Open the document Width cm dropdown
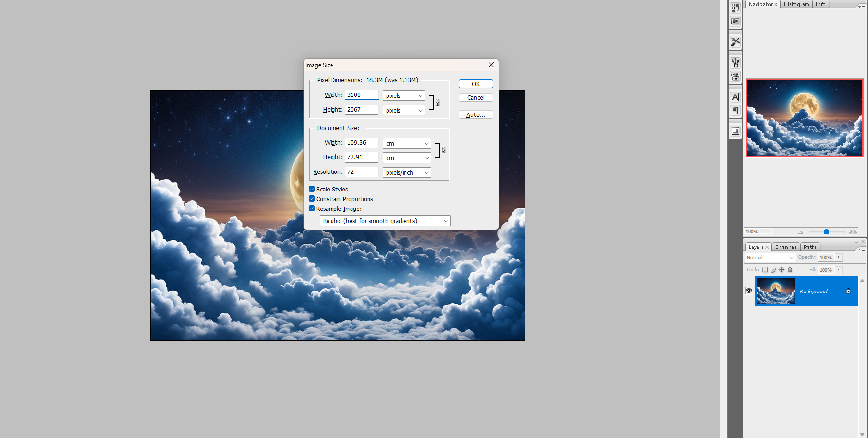The image size is (868, 438). (x=407, y=144)
